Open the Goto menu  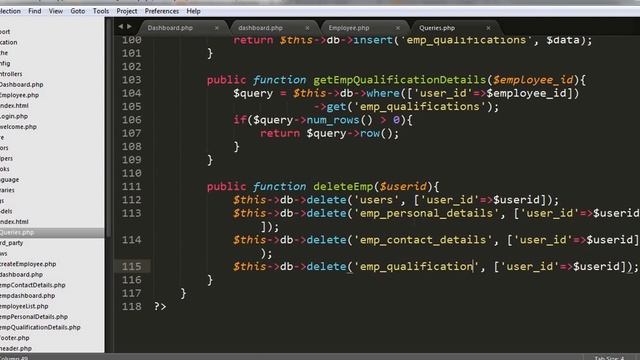pos(78,11)
